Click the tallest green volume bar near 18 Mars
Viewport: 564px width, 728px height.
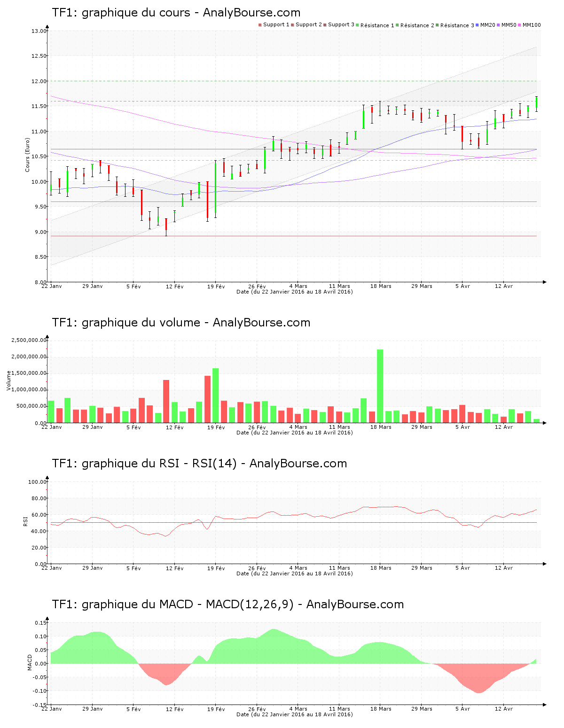pyautogui.click(x=380, y=386)
